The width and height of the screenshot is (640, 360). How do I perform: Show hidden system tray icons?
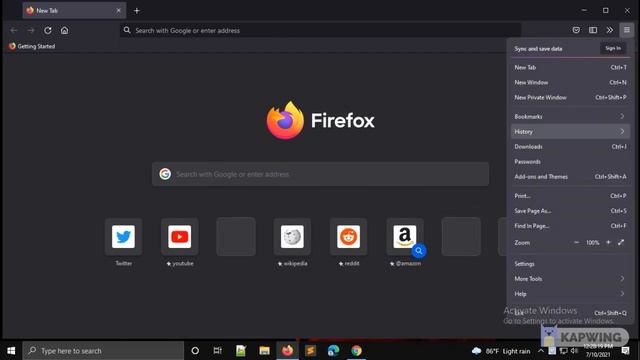click(x=541, y=351)
